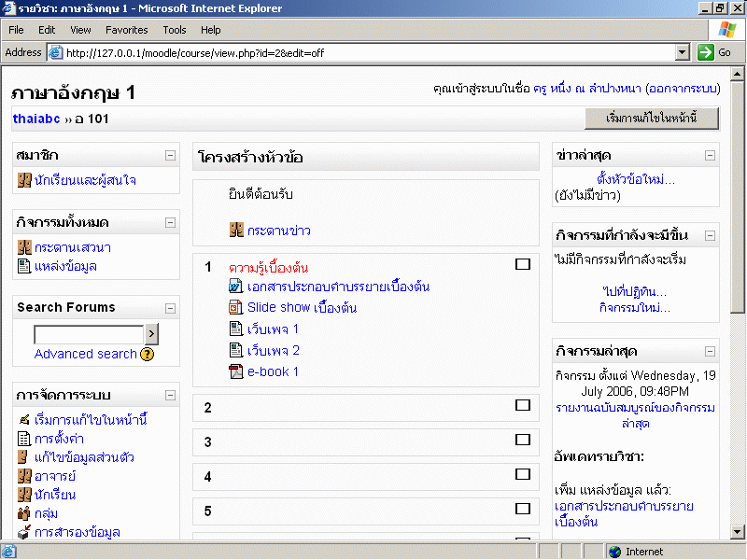Open the Advanced search link
This screenshot has height=560, width=747.
pos(85,355)
